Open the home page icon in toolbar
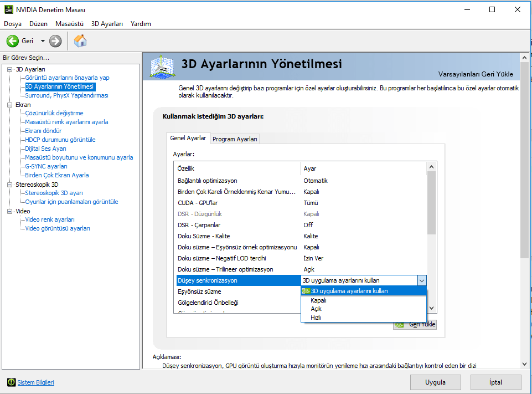Image resolution: width=532 pixels, height=394 pixels. (80, 41)
